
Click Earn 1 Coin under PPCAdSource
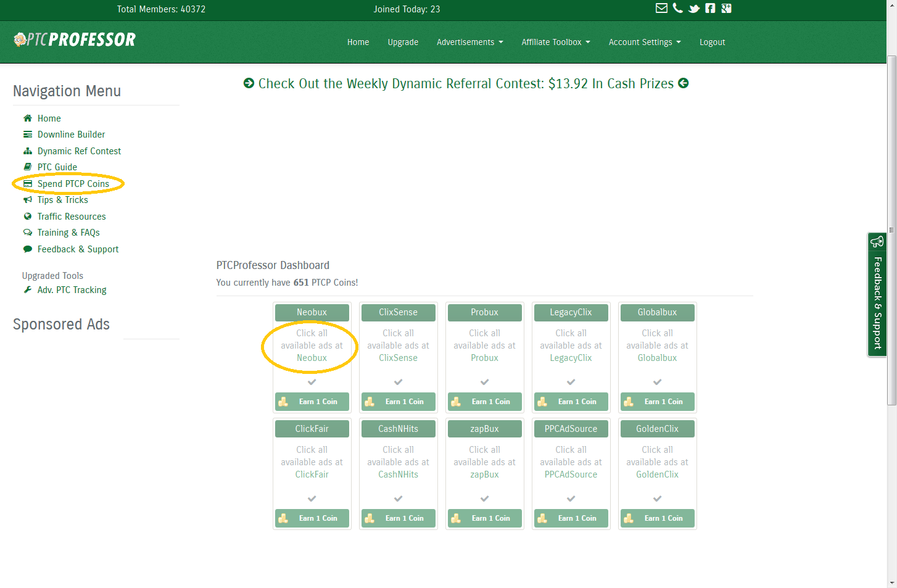pos(571,518)
